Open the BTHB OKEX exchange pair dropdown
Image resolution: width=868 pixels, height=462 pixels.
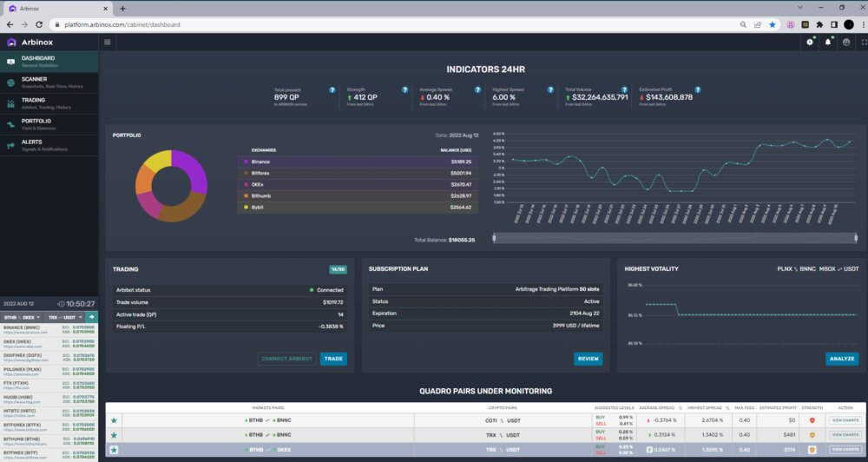click(23, 318)
